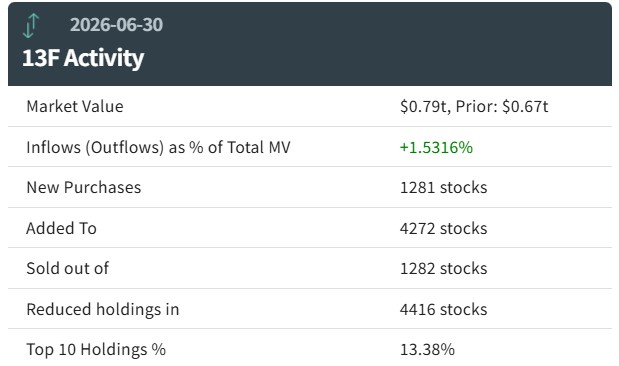Open the Sold out of row
Screen dimensions: 619x366
[x=310, y=268]
